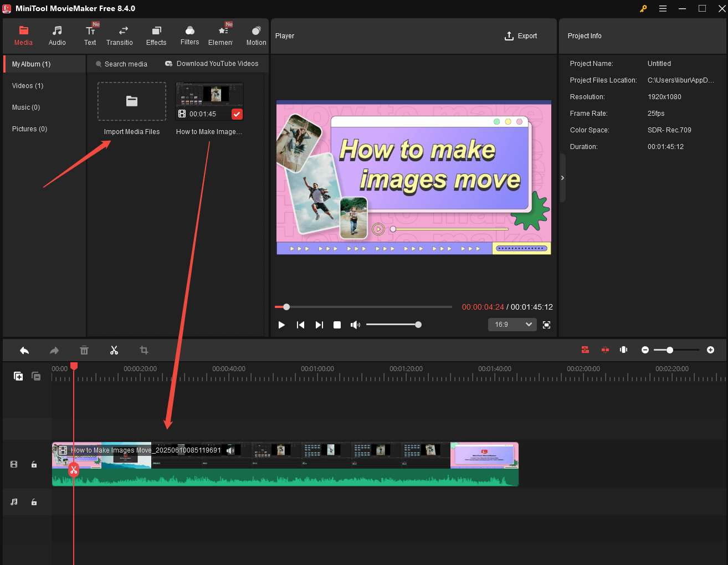Image resolution: width=728 pixels, height=565 pixels.
Task: Collapse the Player panel with the side chevron
Action: coord(562,178)
